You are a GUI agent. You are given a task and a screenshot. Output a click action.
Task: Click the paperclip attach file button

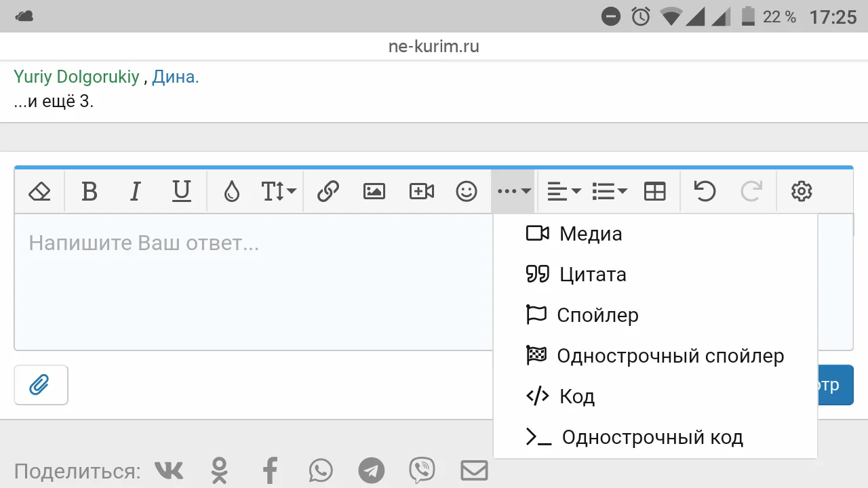41,385
